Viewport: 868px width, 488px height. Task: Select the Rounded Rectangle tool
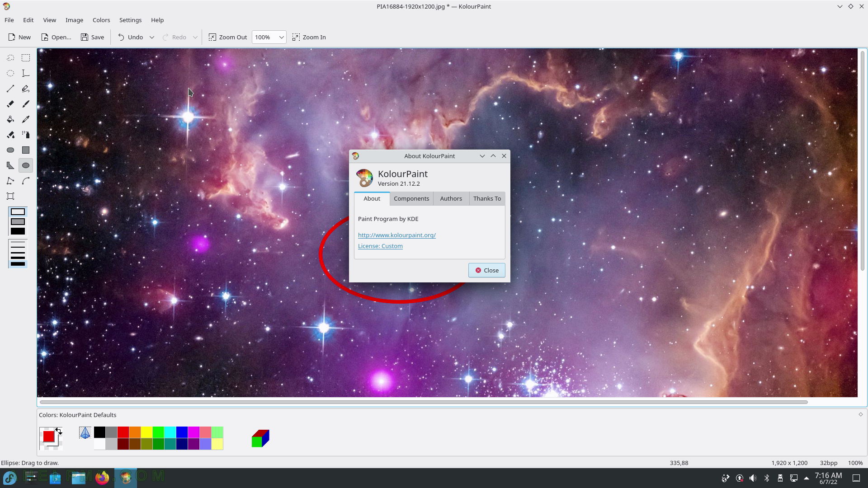(x=10, y=150)
